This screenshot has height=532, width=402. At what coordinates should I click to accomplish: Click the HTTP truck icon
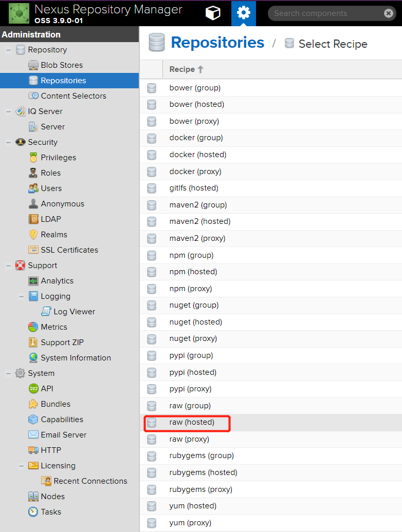pos(33,450)
